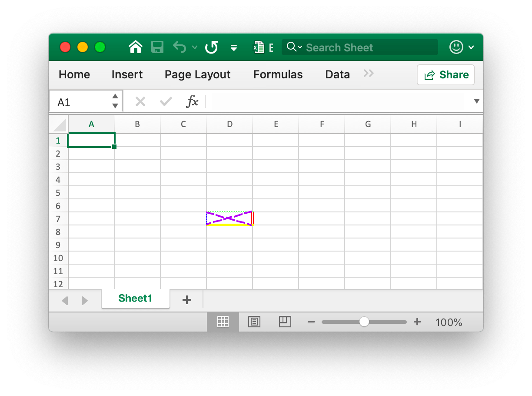The image size is (532, 396).
Task: Select column A header
Action: 91,124
